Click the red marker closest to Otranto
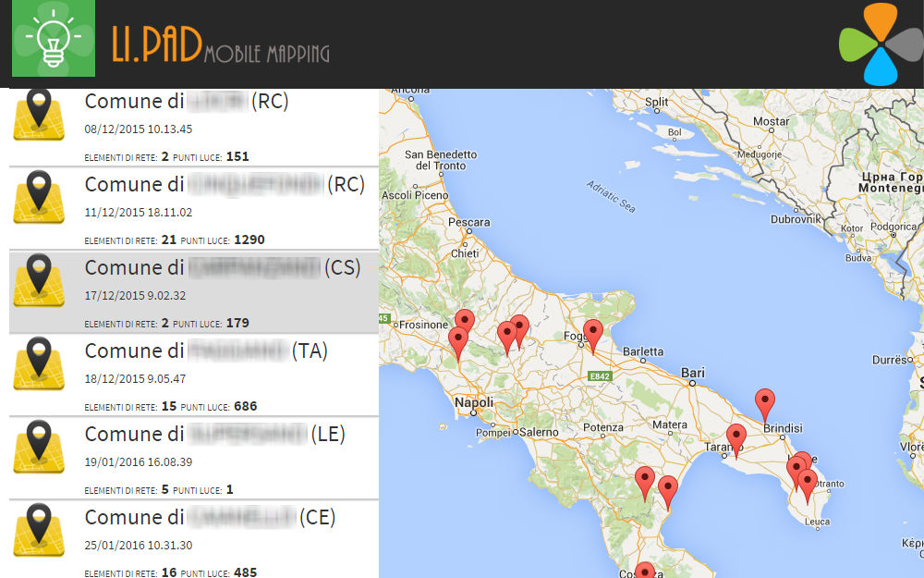The image size is (924, 578). 808,483
